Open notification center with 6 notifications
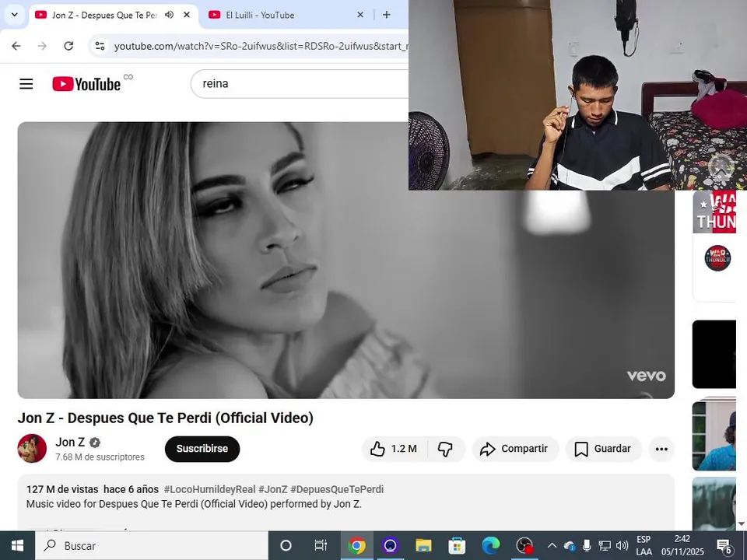This screenshot has width=747, height=560. coord(724,546)
